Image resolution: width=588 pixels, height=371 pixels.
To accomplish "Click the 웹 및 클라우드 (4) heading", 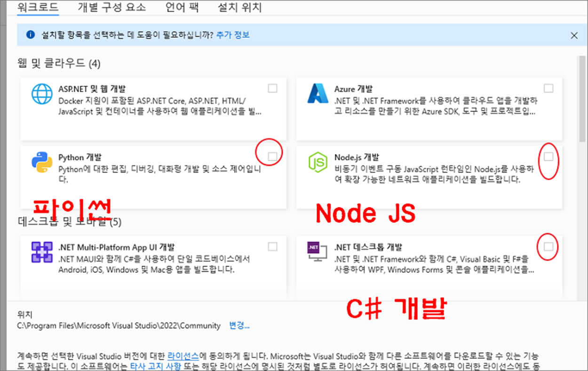I will pos(59,63).
